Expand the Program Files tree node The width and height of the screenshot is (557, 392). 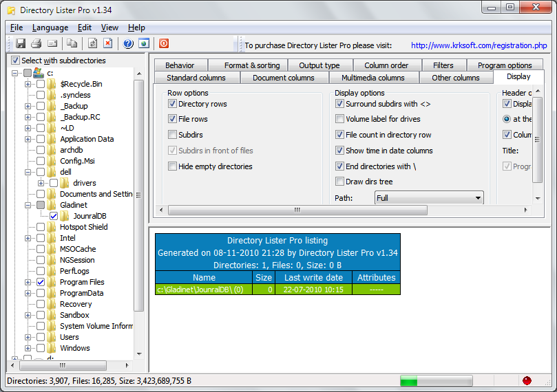pos(28,282)
